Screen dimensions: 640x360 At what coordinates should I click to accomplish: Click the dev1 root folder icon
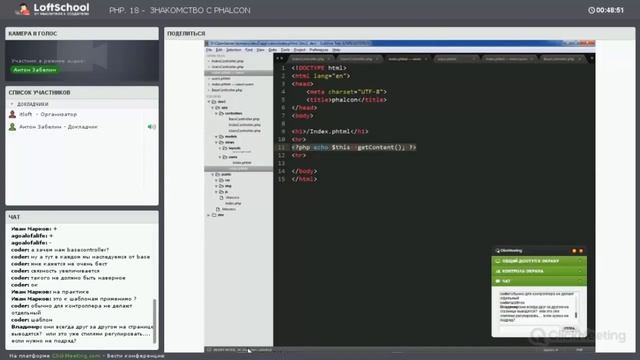click(x=214, y=102)
